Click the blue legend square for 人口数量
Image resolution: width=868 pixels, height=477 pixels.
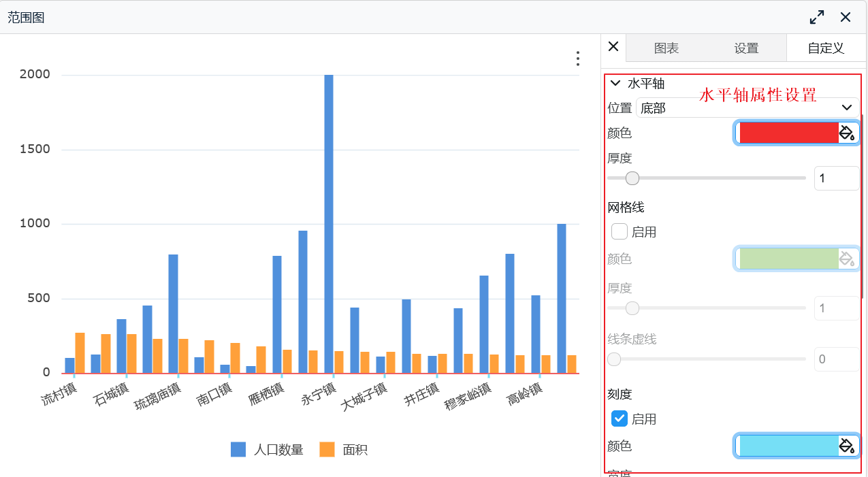coord(238,450)
